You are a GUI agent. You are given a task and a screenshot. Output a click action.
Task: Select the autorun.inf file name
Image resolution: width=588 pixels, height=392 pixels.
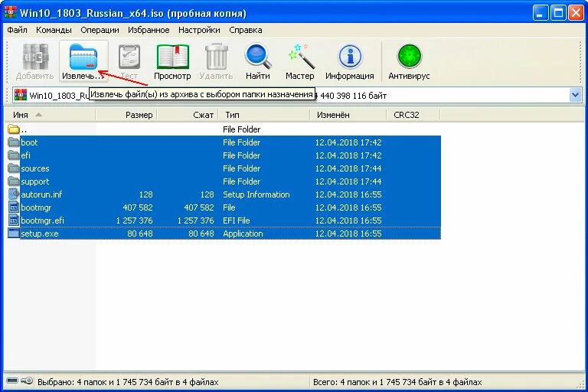41,194
